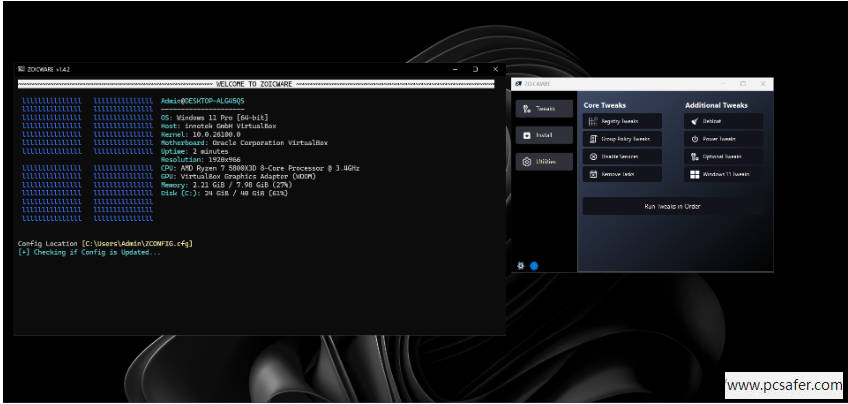Maximize the ZOICWARE console window
Screen dimensions: 848x404
pyautogui.click(x=475, y=69)
